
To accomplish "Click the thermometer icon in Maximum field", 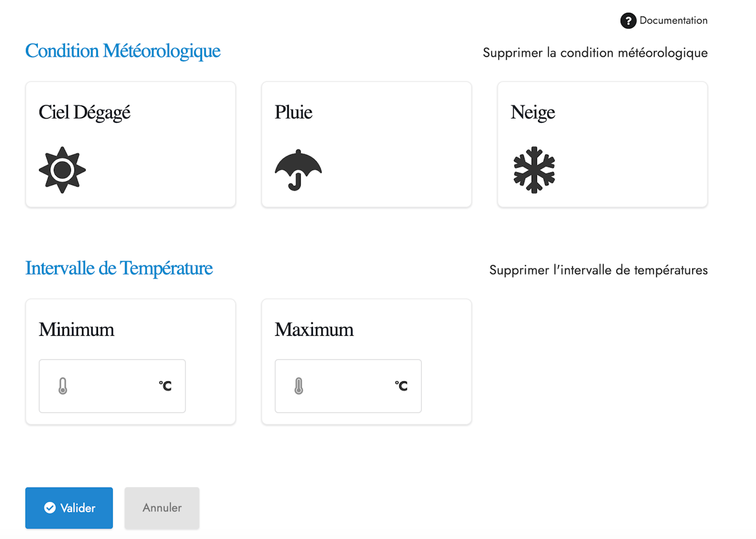I will (x=299, y=386).
